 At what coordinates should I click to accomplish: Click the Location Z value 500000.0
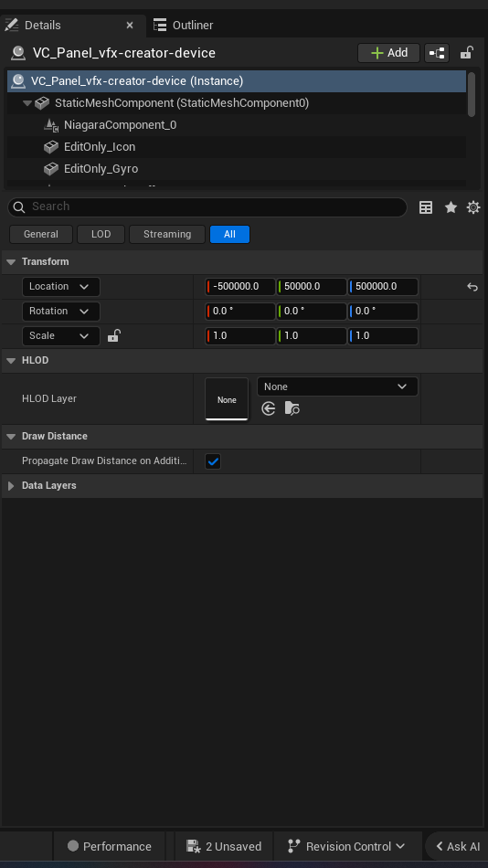pos(383,287)
